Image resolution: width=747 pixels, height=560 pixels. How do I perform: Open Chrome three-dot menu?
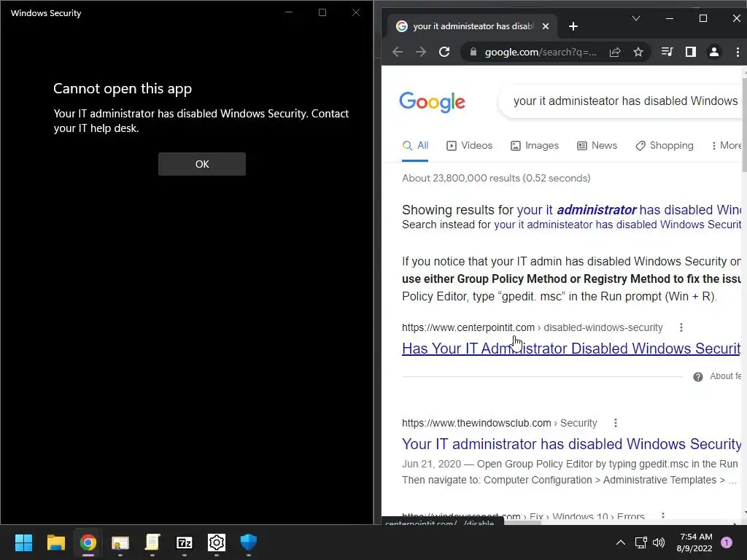tap(738, 52)
